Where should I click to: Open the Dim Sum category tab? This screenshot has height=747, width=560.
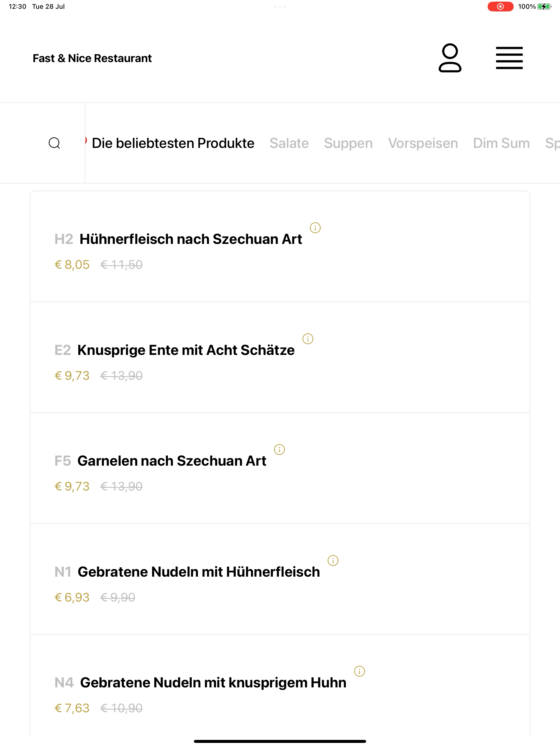pos(501,143)
